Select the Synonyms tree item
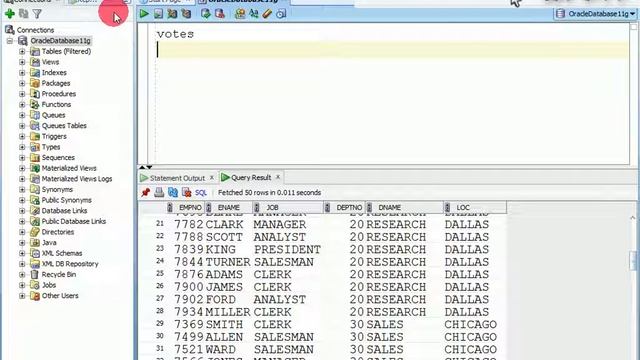 click(57, 189)
